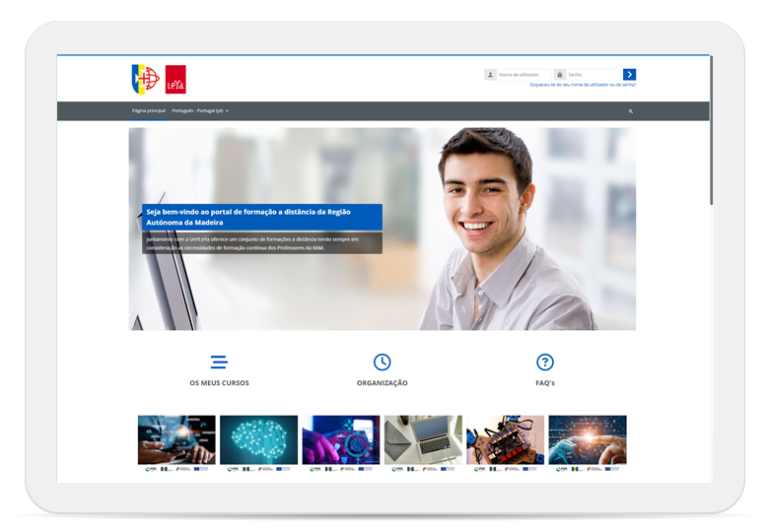
Task: Click the padlock icon beside password field
Action: (560, 75)
